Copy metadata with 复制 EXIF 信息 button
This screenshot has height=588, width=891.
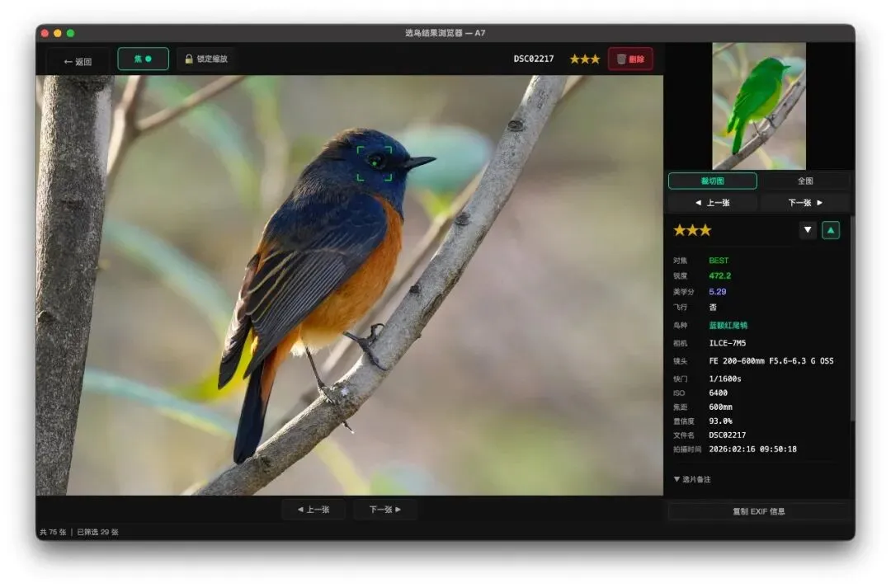[759, 511]
